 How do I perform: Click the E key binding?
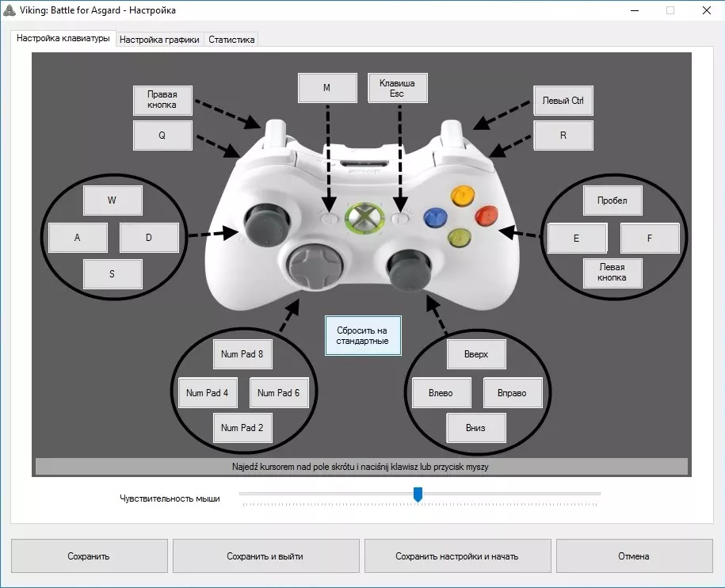click(x=577, y=238)
